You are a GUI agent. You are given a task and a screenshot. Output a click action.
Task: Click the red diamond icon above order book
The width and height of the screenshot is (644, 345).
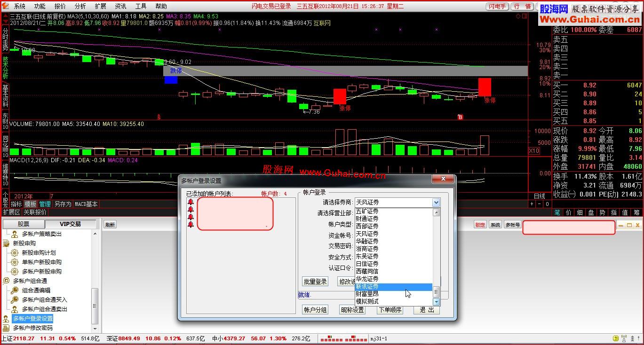(x=518, y=16)
